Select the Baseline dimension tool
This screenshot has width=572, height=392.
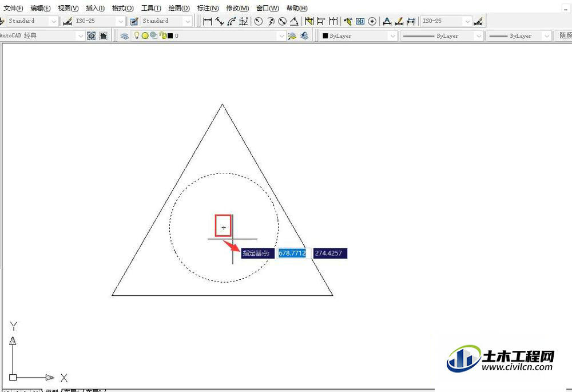[321, 21]
